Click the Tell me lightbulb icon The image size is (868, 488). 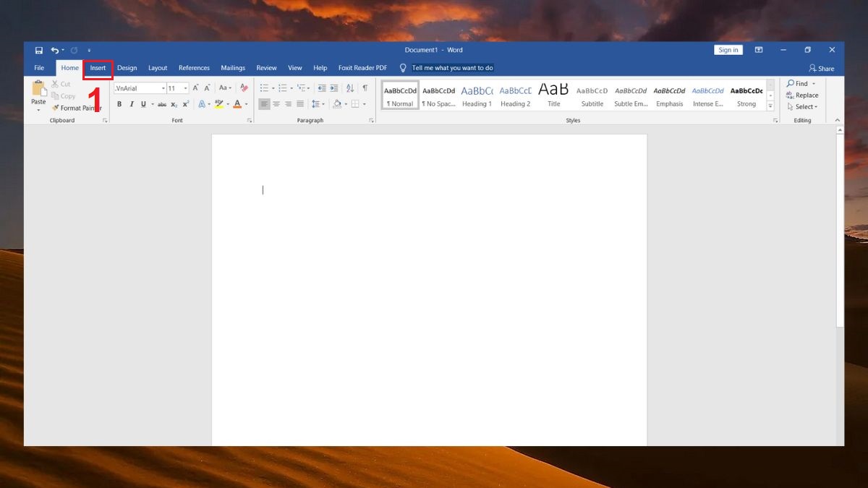tap(403, 68)
